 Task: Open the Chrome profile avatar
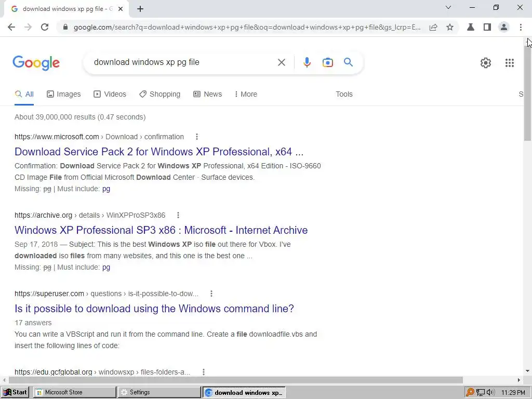pyautogui.click(x=504, y=27)
